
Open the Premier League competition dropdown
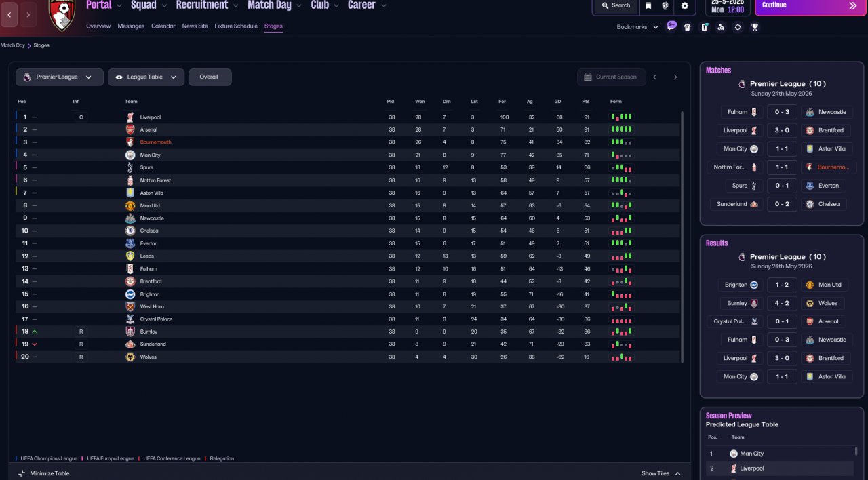[x=60, y=77]
